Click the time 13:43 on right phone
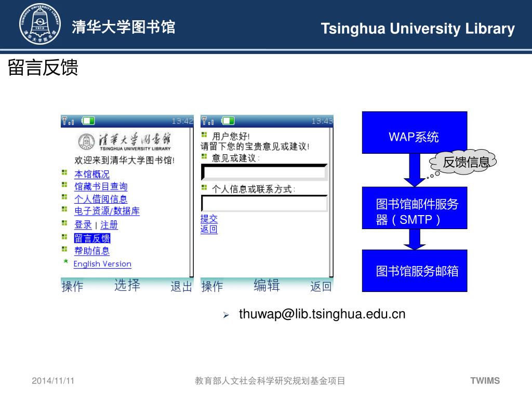 pyautogui.click(x=322, y=121)
